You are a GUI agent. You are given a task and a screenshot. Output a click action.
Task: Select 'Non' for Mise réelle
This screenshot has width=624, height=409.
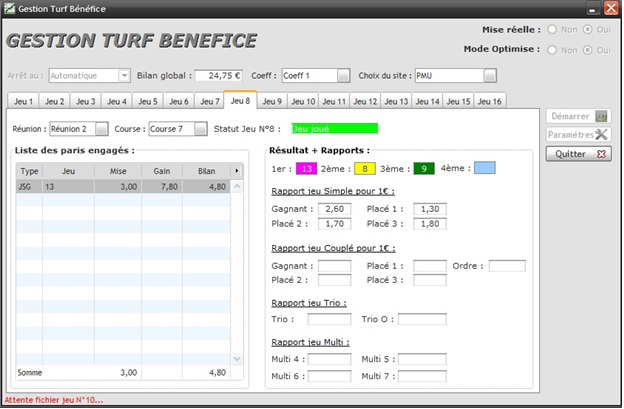click(551, 30)
